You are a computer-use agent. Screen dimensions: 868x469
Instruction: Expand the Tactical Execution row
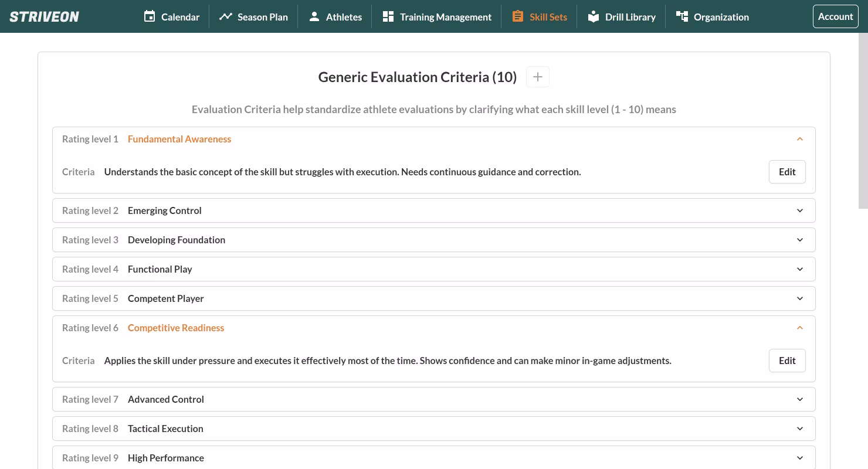433,429
